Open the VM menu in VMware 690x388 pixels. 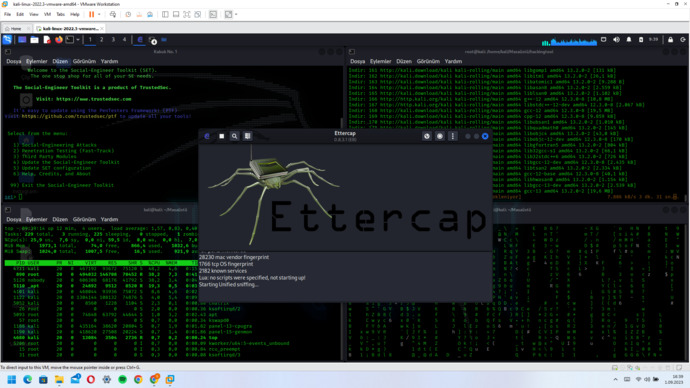coord(47,15)
